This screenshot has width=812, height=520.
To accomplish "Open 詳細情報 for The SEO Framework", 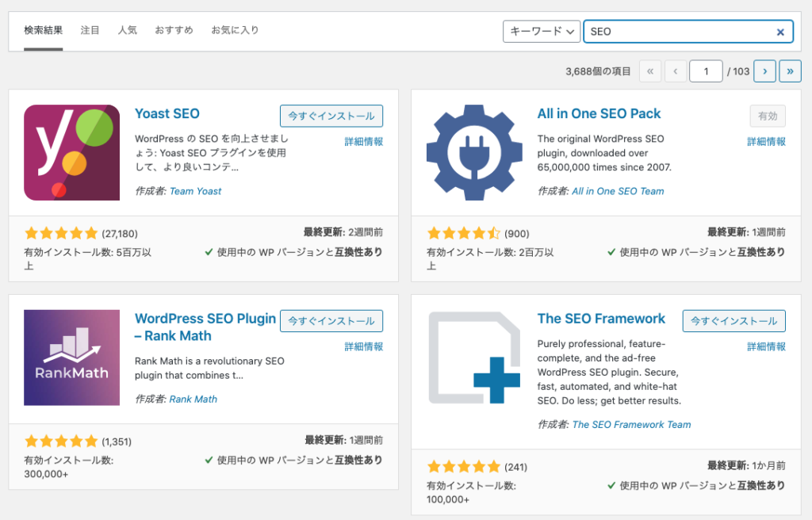I will coord(767,346).
